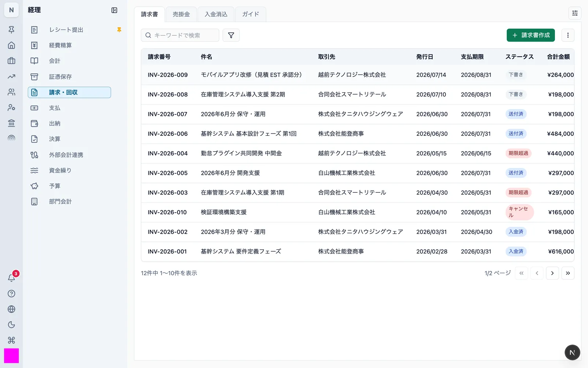Screen dimensions: 588x368
Task: Sort by 合計金額 column header
Action: [x=558, y=57]
